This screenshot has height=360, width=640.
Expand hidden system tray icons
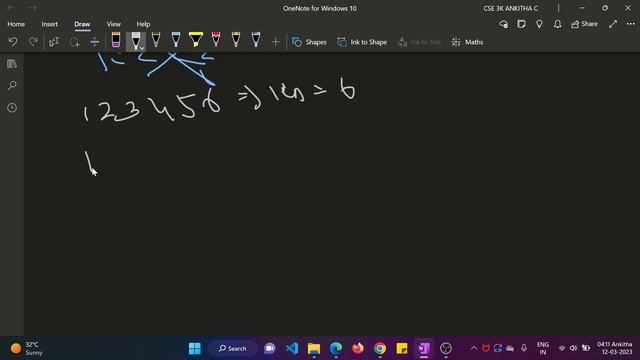[x=474, y=349]
